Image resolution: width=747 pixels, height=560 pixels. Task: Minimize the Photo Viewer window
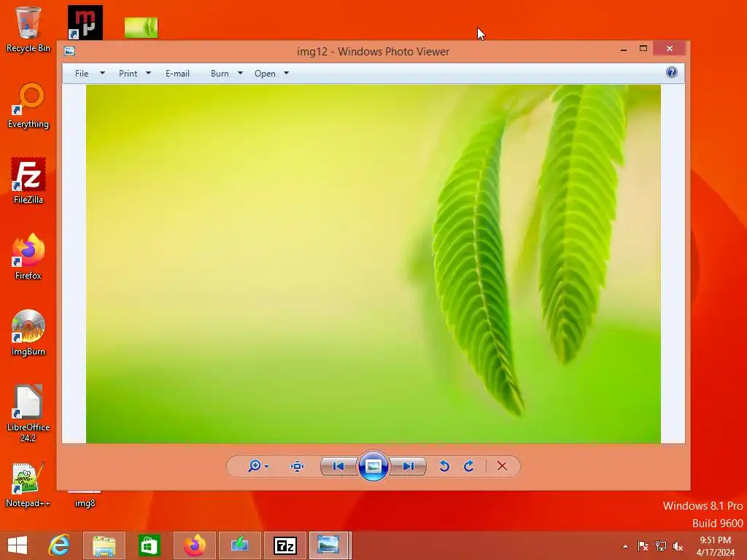point(624,49)
